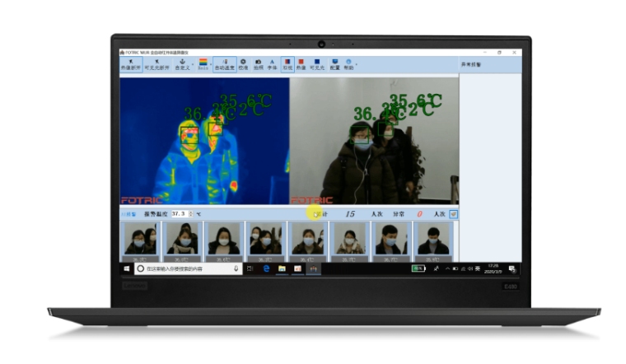This screenshot has height=364, width=626.
Task: Select the 校准 calibration tool
Action: click(243, 65)
